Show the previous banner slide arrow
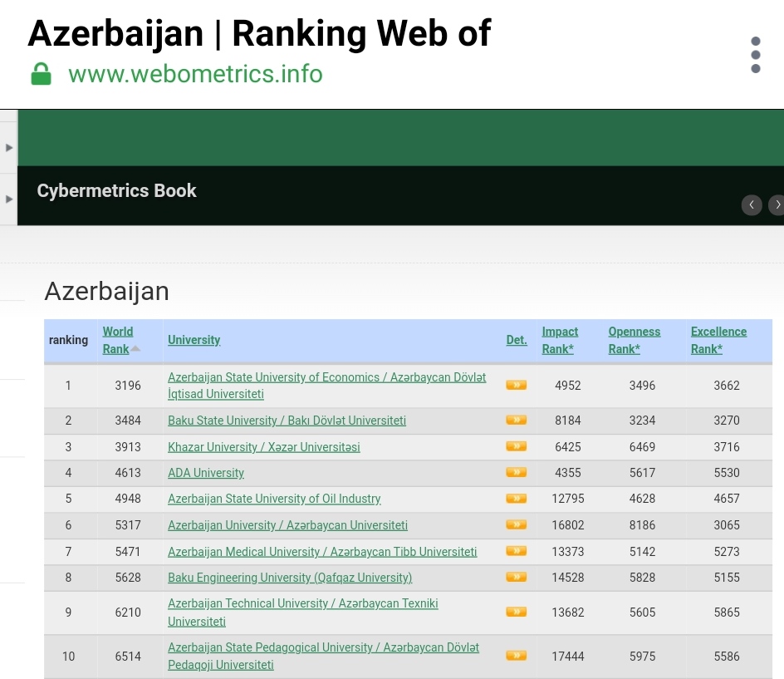 752,204
